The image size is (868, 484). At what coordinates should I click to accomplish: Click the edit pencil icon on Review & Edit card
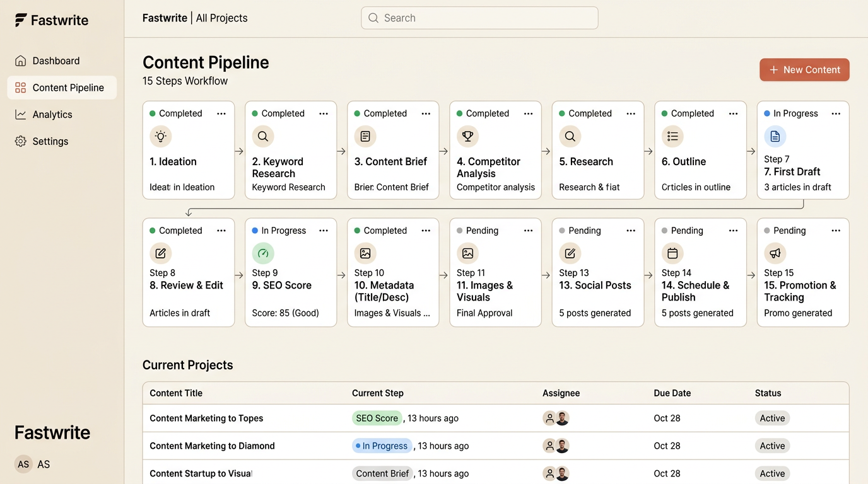click(x=160, y=253)
